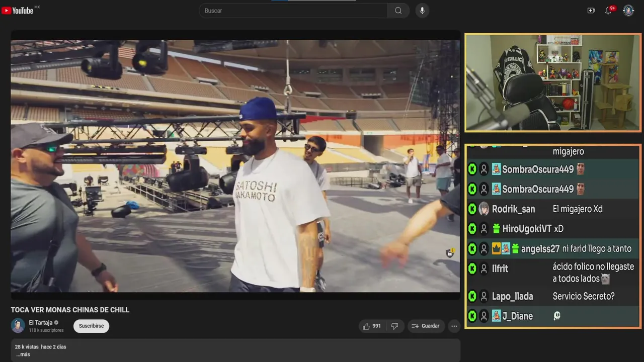Click Lapo_llada chat username
Screen dimensions: 644x362
coord(512,297)
